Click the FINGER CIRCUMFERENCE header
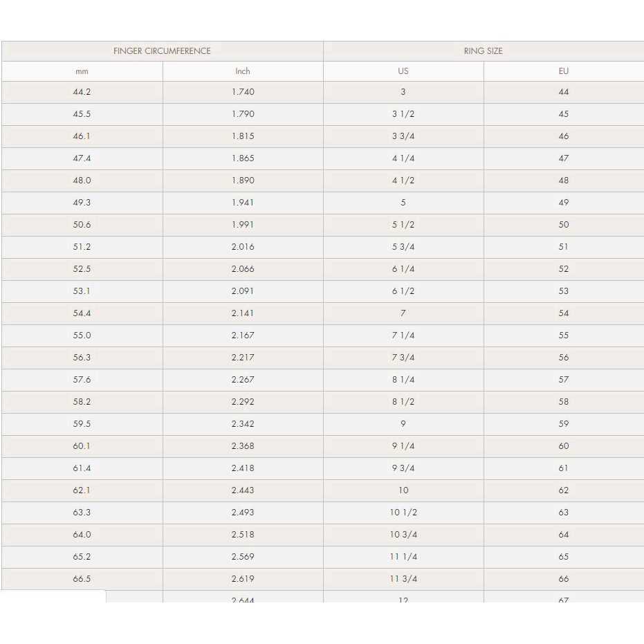Image resolution: width=644 pixels, height=644 pixels. click(x=162, y=51)
